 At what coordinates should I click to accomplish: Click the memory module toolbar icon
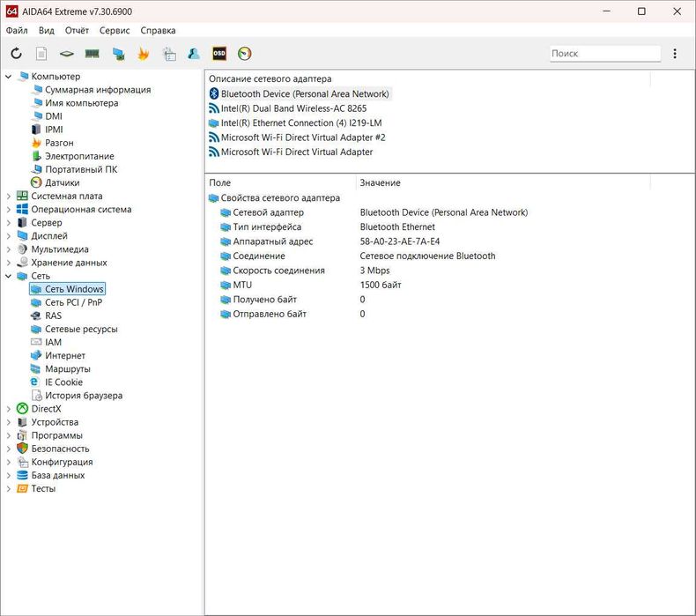tap(92, 54)
